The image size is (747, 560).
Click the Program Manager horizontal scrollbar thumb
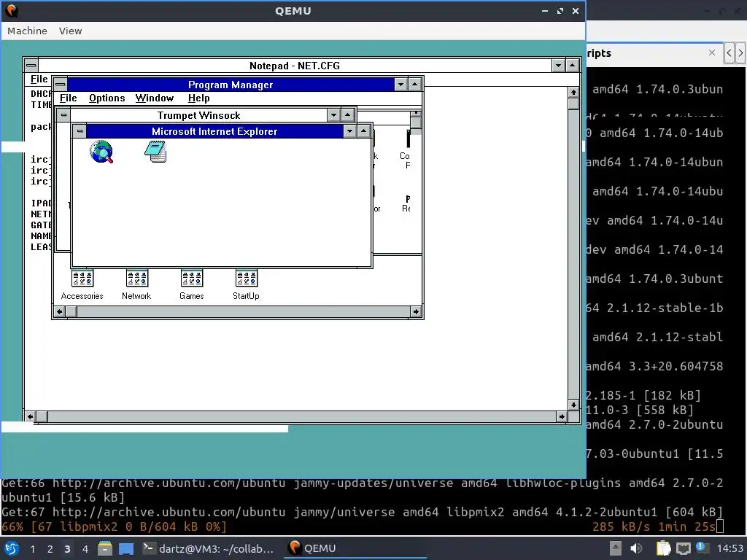click(71, 311)
